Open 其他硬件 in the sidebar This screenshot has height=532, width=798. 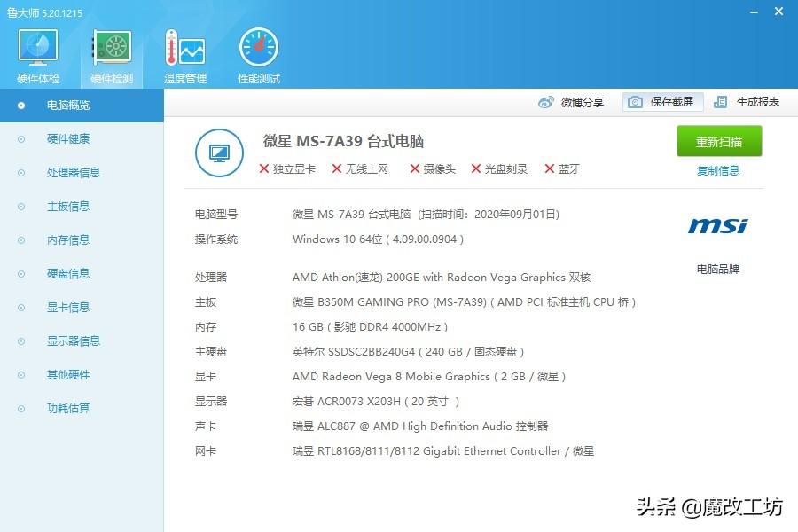pos(82,375)
